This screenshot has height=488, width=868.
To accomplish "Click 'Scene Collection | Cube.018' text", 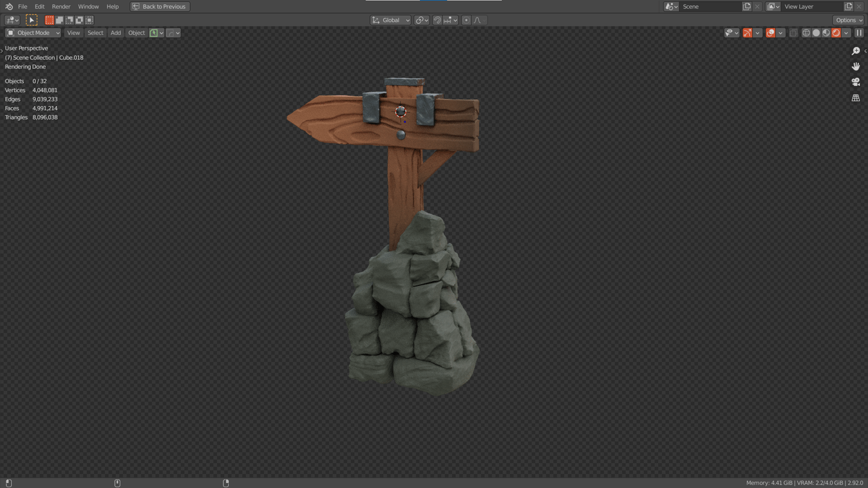I will coord(48,58).
